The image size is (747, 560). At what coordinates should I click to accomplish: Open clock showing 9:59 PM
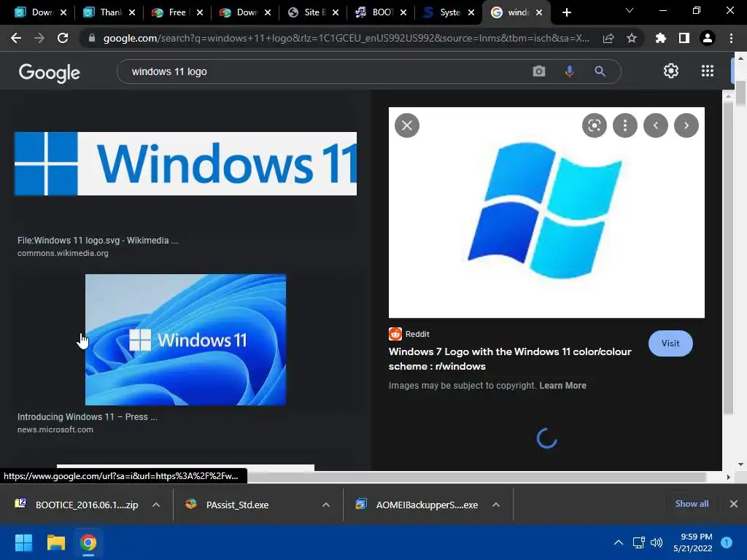[x=693, y=542]
